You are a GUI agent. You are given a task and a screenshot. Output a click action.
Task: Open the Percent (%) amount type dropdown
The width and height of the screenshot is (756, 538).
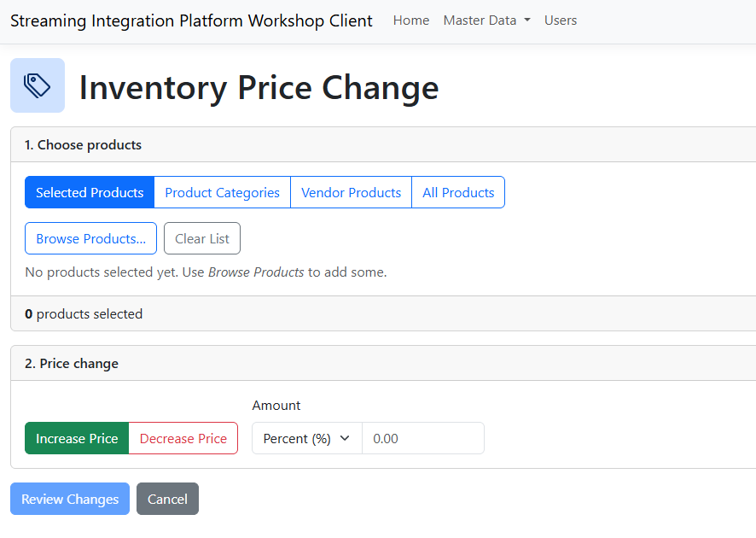[x=306, y=438]
